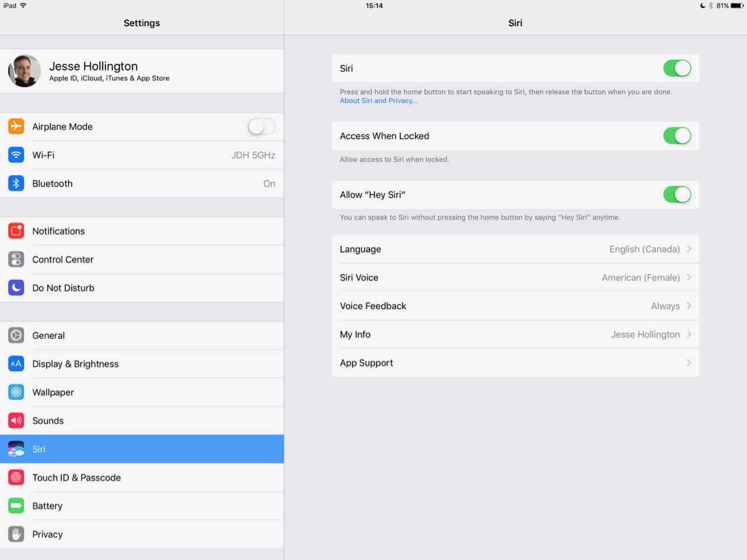747x560 pixels.
Task: Tap the App Support label
Action: [x=366, y=363]
